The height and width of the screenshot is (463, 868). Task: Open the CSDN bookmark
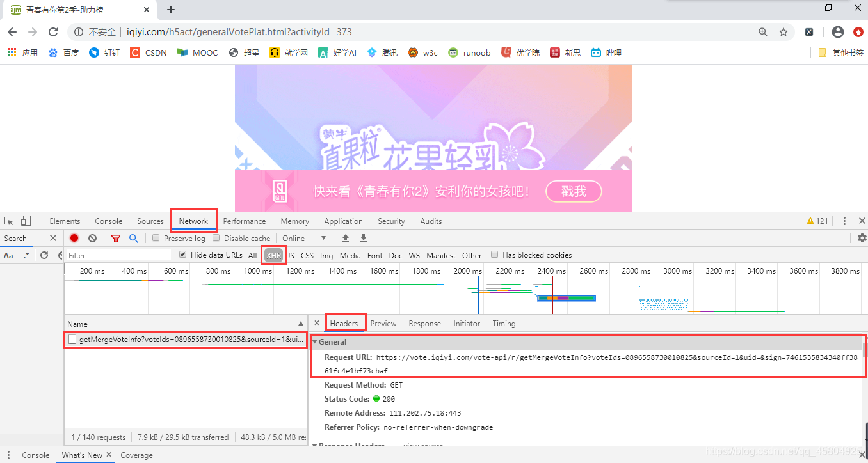tap(149, 52)
